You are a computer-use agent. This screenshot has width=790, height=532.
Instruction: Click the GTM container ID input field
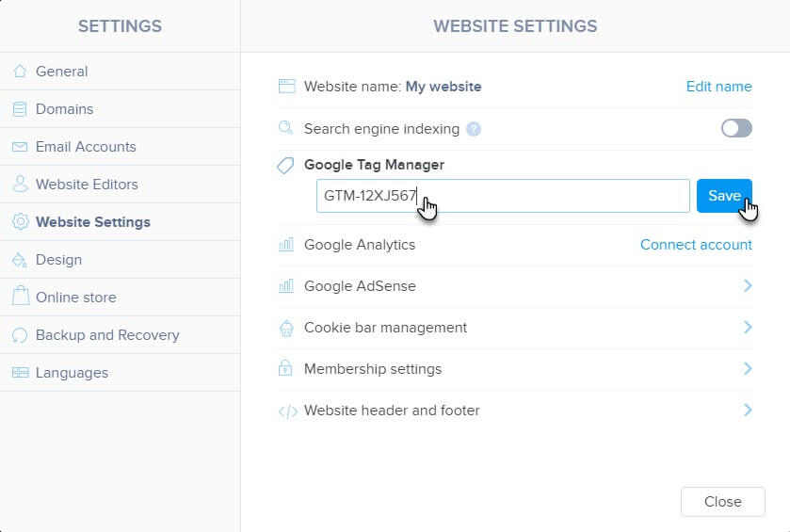[503, 196]
